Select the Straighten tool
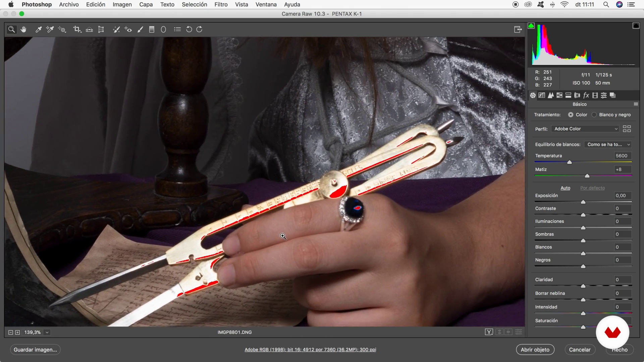This screenshot has width=644, height=362. (89, 29)
